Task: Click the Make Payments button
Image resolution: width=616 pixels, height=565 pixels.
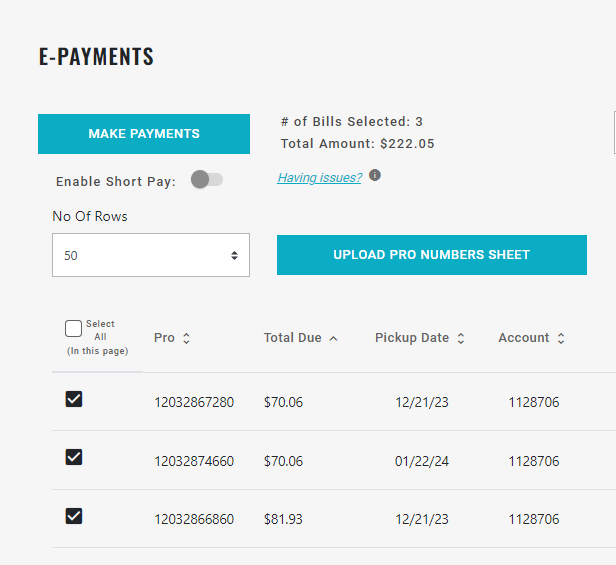Action: (x=144, y=134)
